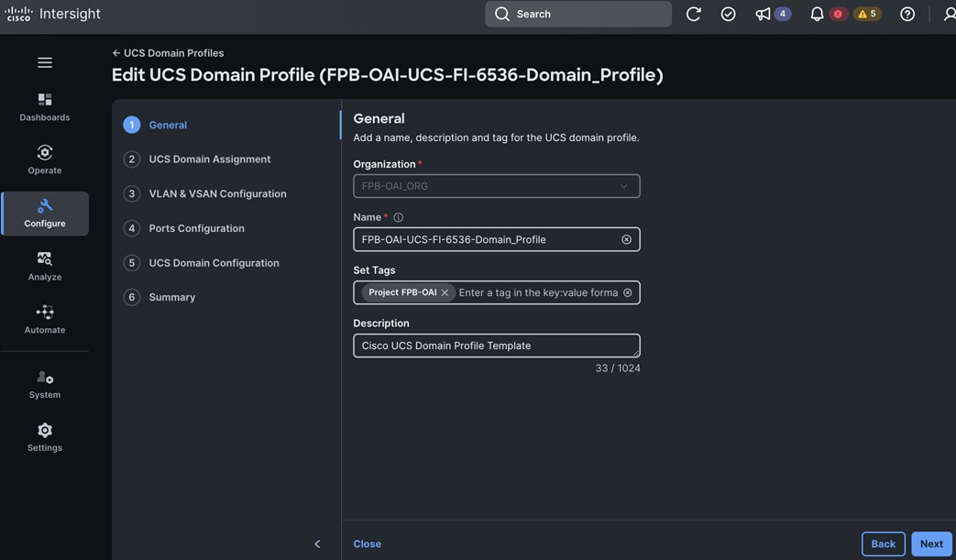Click the announcements count badge 4
Screen dimensions: 956x560
pyautogui.click(x=783, y=14)
